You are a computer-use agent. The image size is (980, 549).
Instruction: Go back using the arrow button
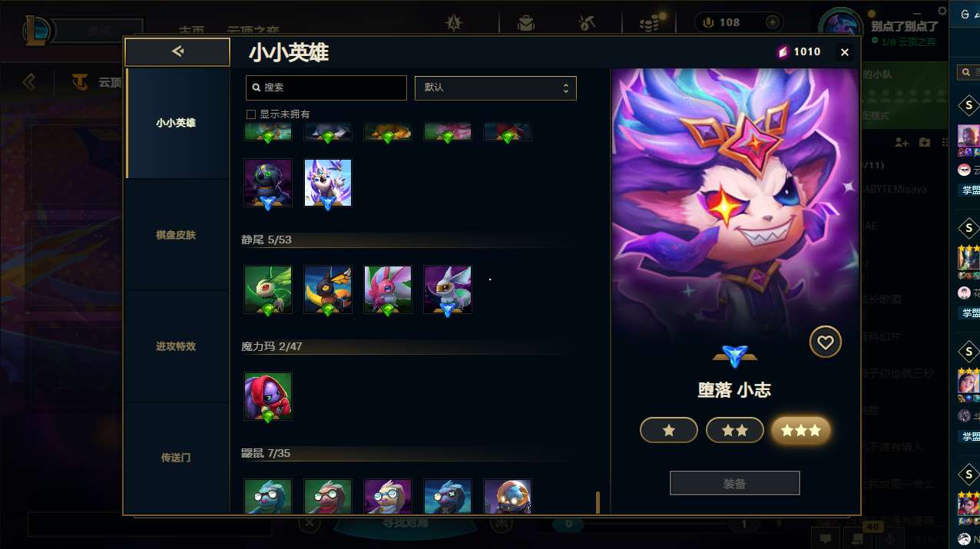177,51
